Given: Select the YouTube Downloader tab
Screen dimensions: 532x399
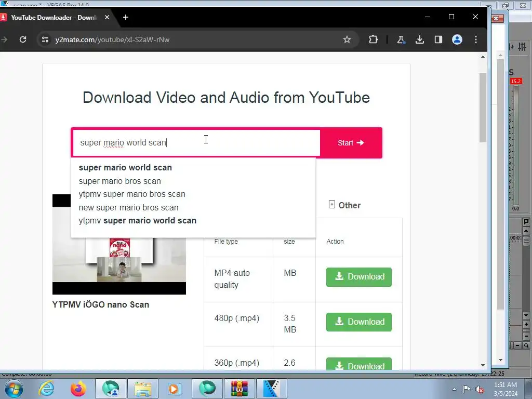Looking at the screenshot, I should [x=54, y=17].
